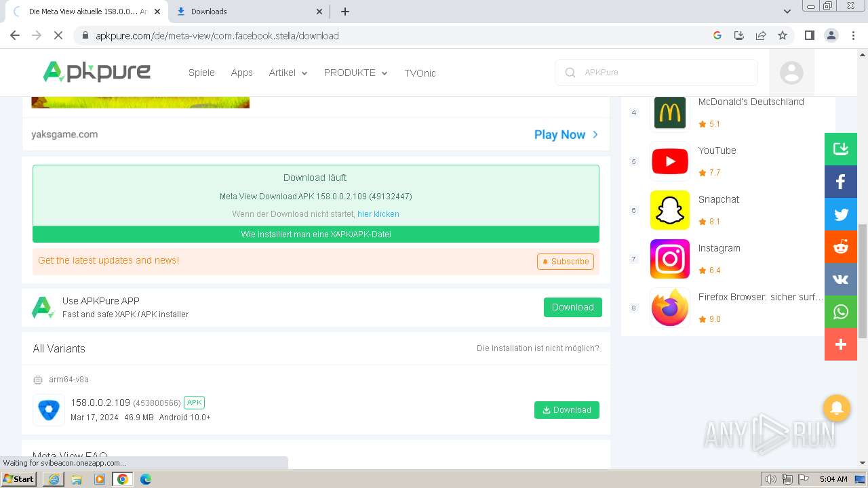Click the Meta View app icon
This screenshot has width=868, height=488.
pyautogui.click(x=49, y=410)
